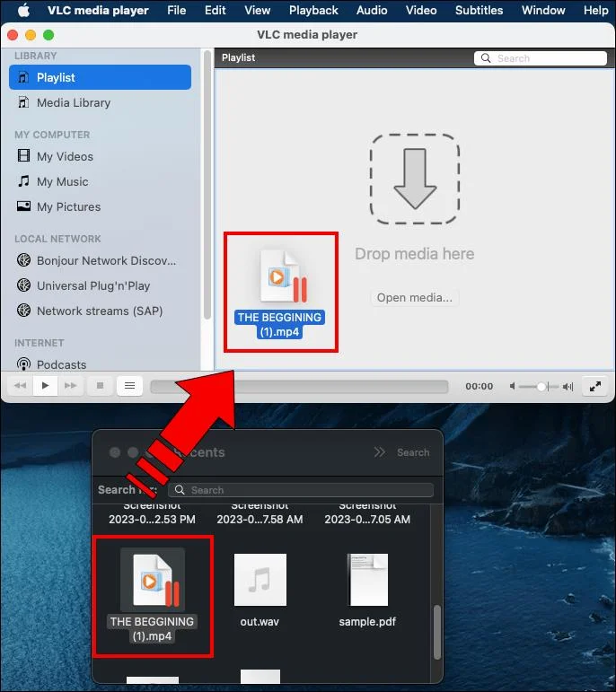
Task: Select out.wav file in Finder
Action: [260, 591]
